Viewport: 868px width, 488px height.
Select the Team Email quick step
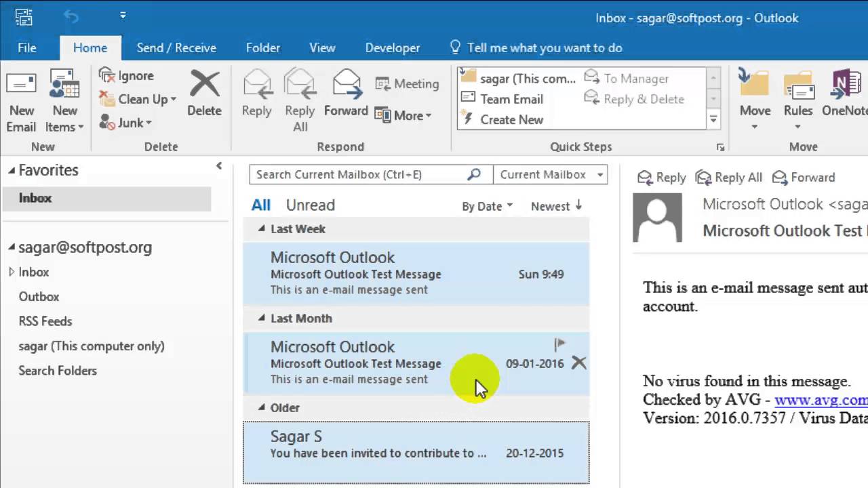502,99
